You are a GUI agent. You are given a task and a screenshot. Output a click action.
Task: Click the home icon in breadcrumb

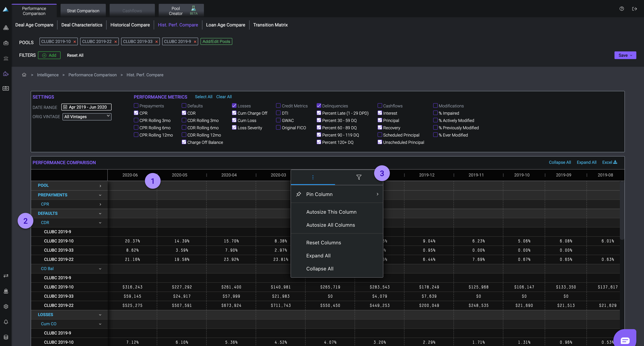pos(24,75)
